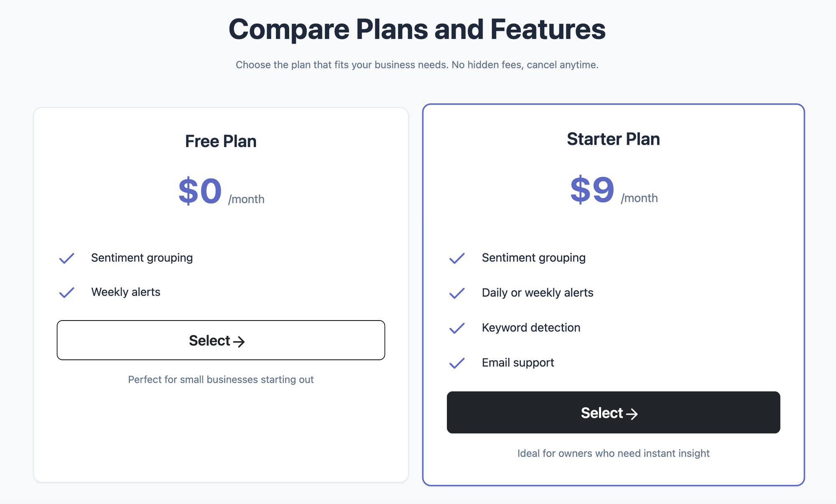Click the Email support feature text
Viewport: 836px width, 504px height.
coord(517,363)
